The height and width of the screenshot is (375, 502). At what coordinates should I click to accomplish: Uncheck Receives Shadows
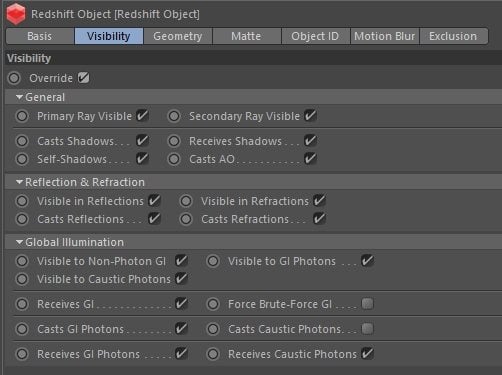310,141
